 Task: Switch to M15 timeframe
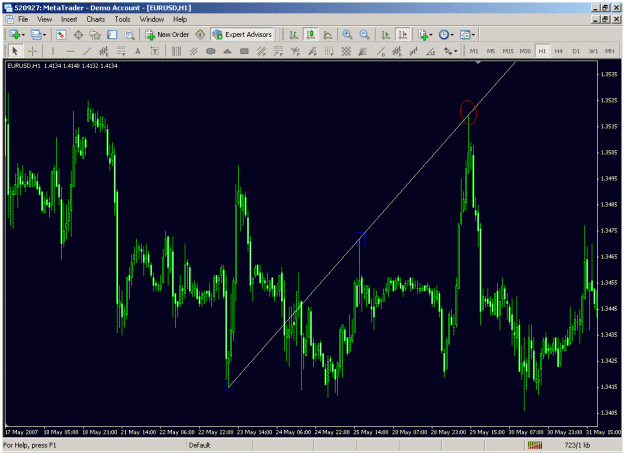tap(508, 51)
